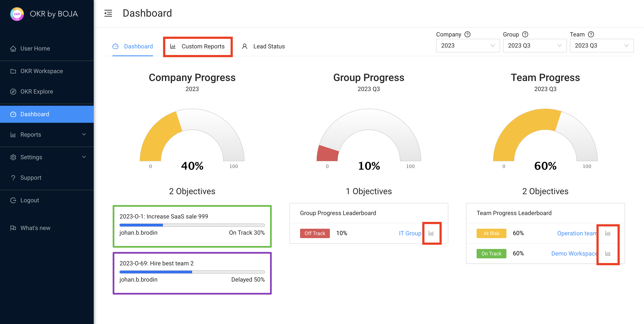The image size is (644, 324).
Task: Open Operation team chart report icon
Action: (x=608, y=233)
